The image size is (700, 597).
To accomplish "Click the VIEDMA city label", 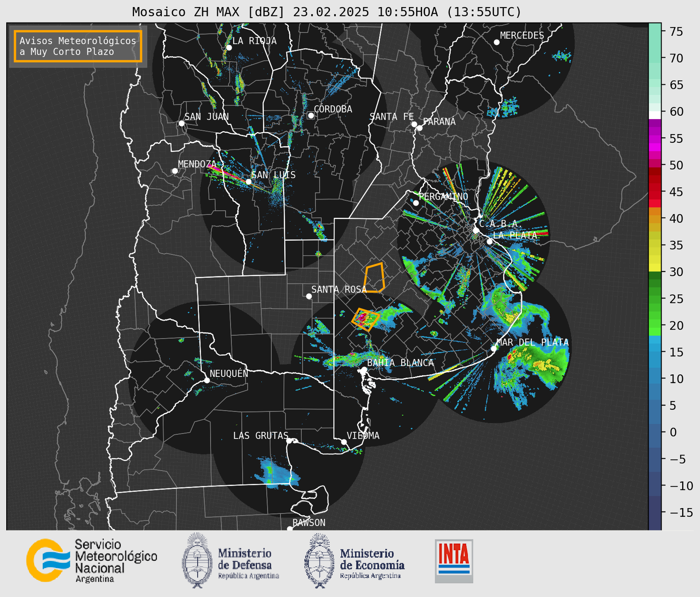I will [363, 436].
